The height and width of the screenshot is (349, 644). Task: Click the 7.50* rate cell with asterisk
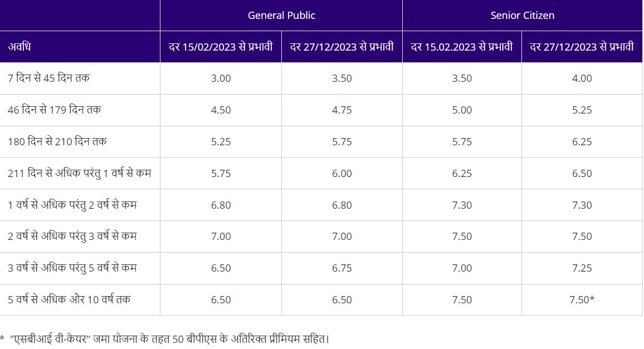click(583, 300)
